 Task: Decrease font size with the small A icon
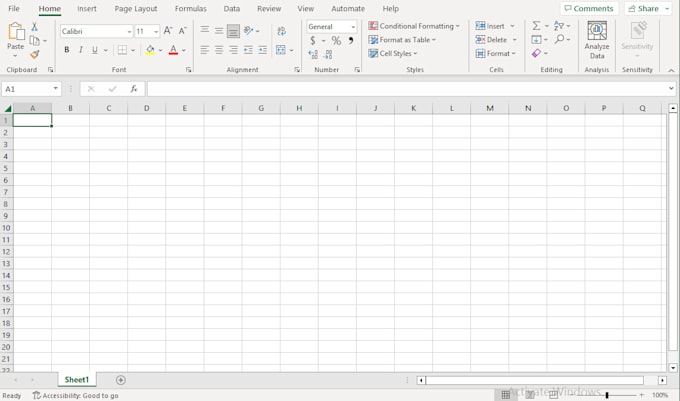183,31
